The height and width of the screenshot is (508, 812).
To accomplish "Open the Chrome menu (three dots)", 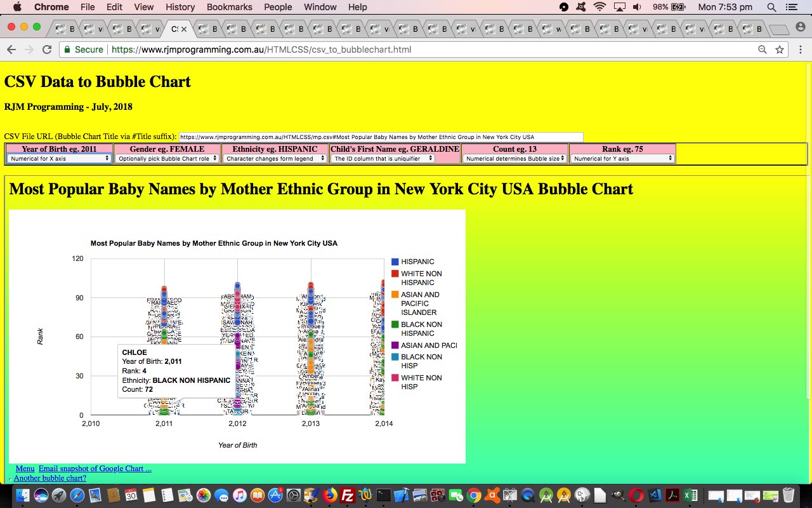I will [799, 50].
